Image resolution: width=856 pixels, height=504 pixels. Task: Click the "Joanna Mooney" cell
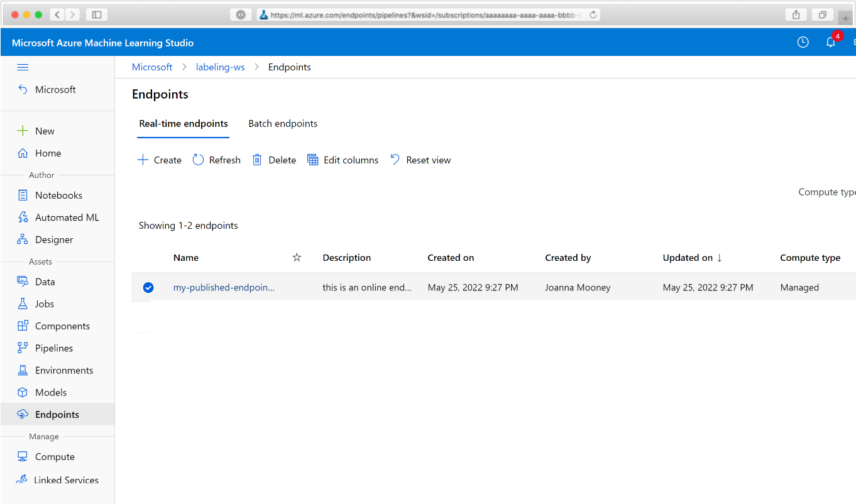pos(578,288)
